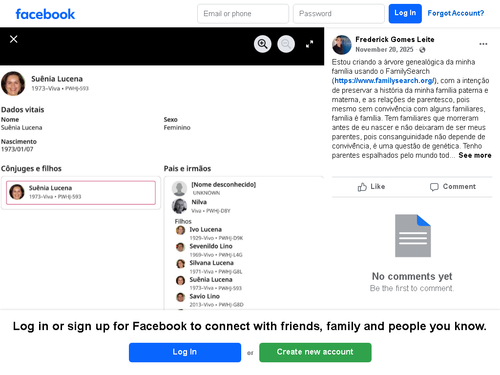Click the Nome value 'Suênia Lucena'
The width and height of the screenshot is (500, 375).
coord(21,128)
